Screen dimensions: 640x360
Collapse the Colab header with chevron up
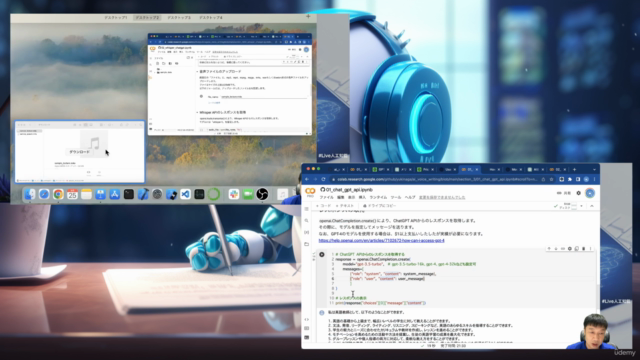pos(591,206)
